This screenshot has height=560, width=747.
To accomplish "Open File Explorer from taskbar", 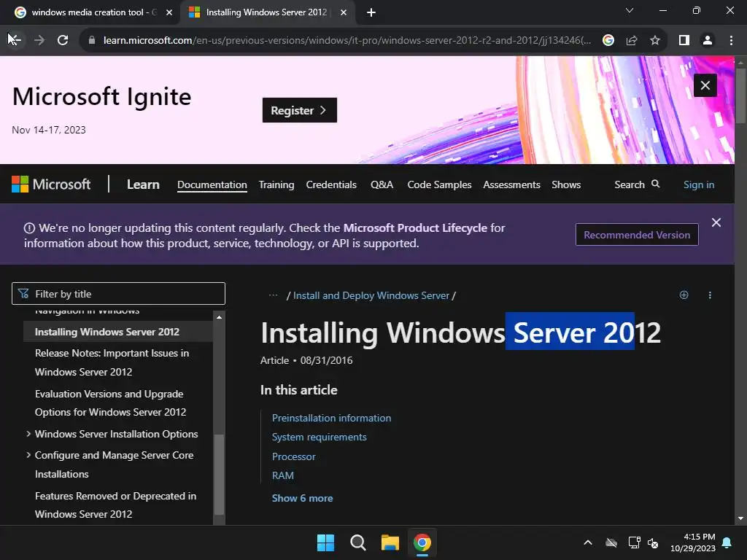I will [x=390, y=542].
